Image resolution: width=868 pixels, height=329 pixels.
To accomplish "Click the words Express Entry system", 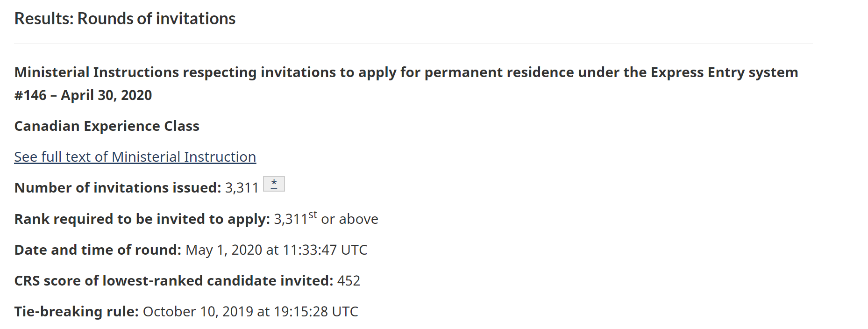I will [x=724, y=72].
